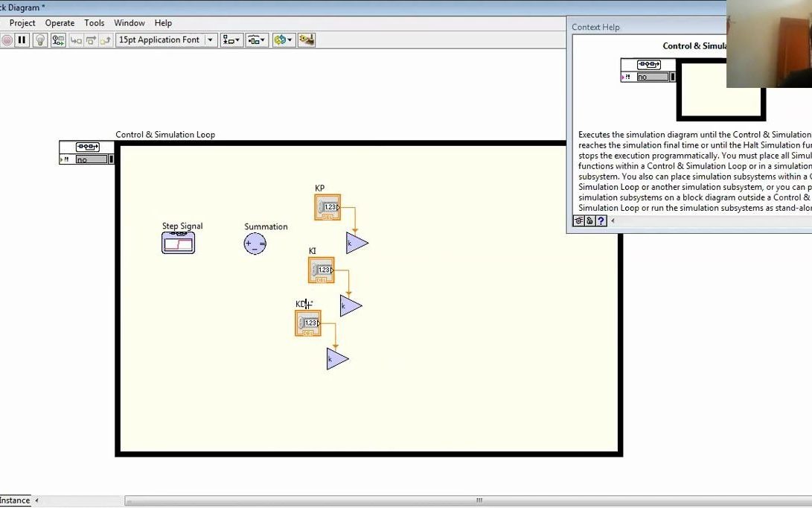Enable Highlight Execution light bulb
This screenshot has height=508, width=812.
[x=39, y=39]
